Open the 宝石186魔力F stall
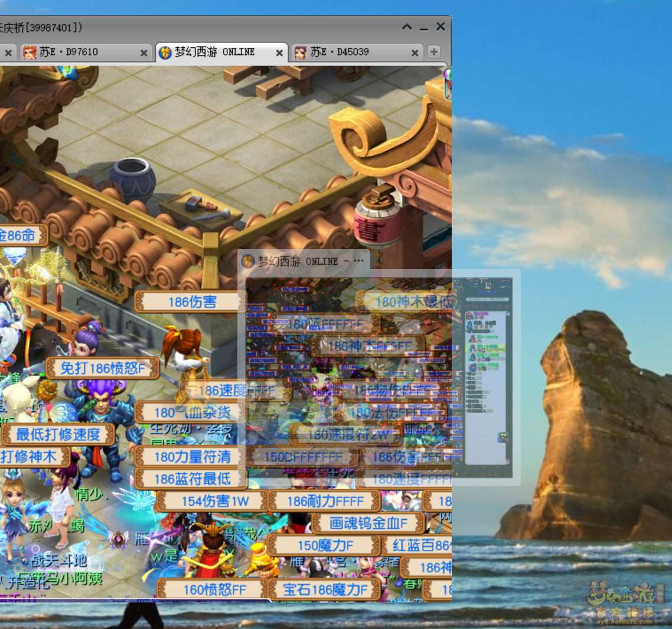672x629 pixels. point(324,589)
